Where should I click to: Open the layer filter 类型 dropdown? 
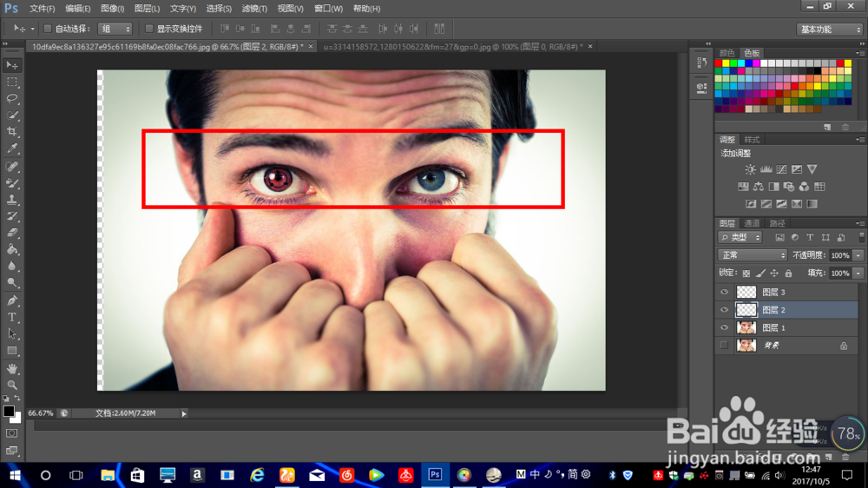[740, 238]
